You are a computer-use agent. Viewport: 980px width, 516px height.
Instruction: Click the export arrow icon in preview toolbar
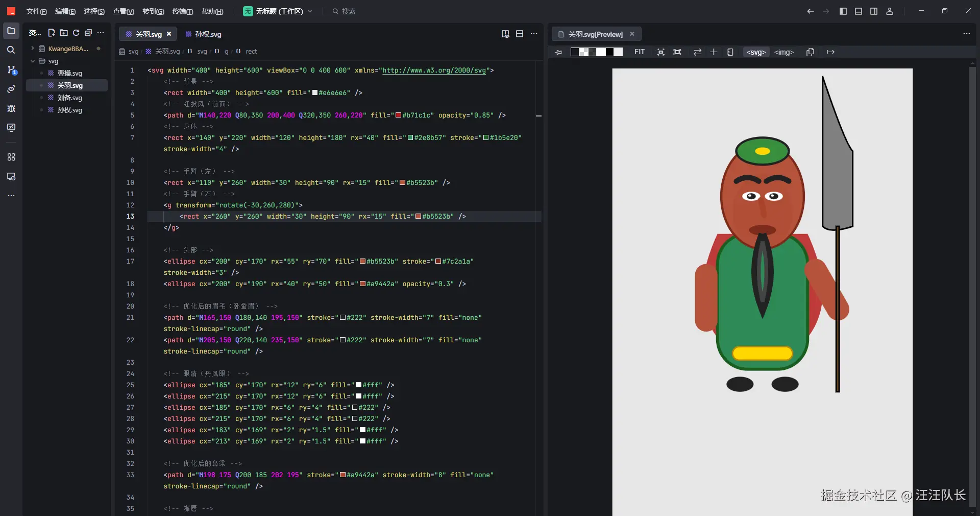(x=830, y=52)
